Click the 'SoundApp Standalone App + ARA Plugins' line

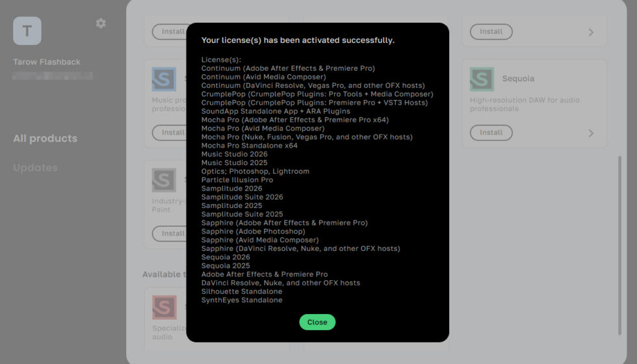pyautogui.click(x=276, y=111)
